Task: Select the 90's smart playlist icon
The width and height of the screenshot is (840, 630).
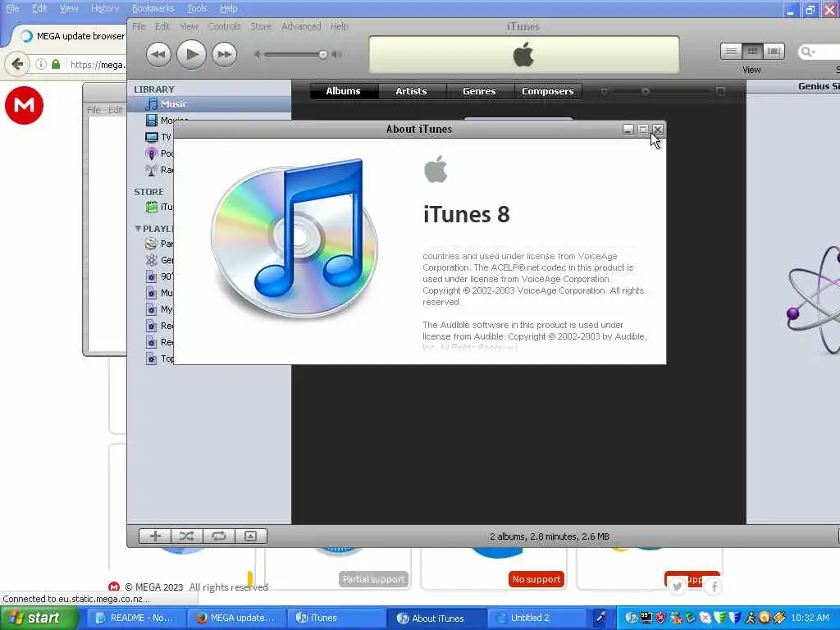Action: coord(152,276)
